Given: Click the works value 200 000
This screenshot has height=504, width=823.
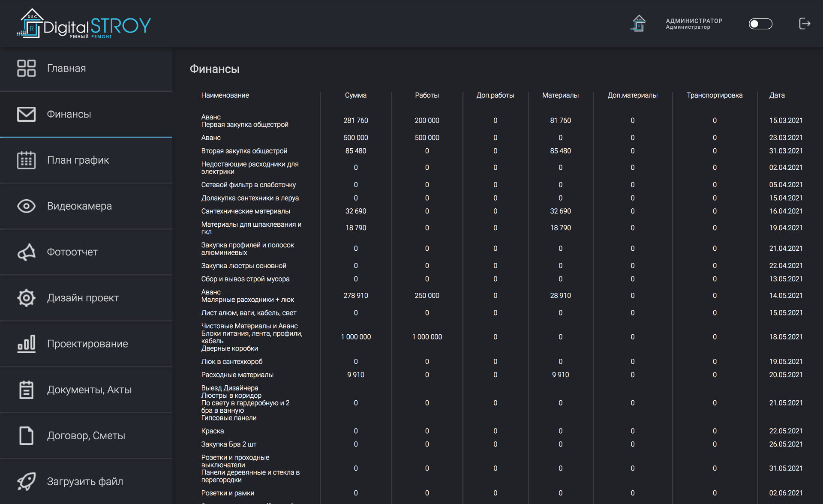Looking at the screenshot, I should pyautogui.click(x=427, y=120).
